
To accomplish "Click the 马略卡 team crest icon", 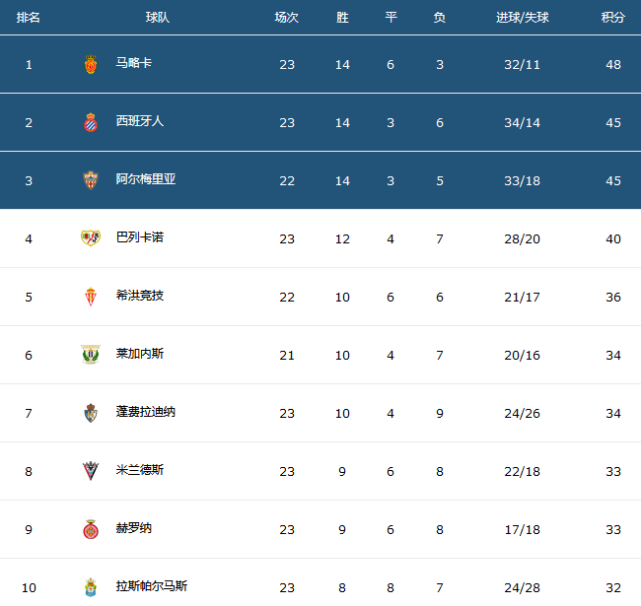I will (x=91, y=64).
